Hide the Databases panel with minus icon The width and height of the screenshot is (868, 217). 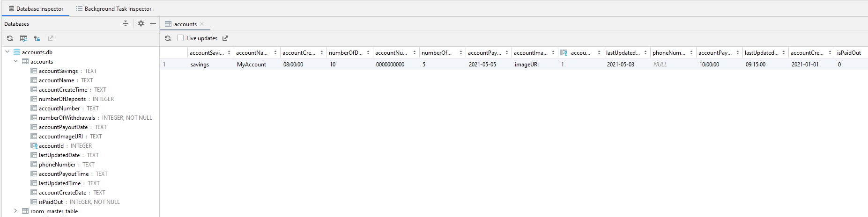(153, 23)
